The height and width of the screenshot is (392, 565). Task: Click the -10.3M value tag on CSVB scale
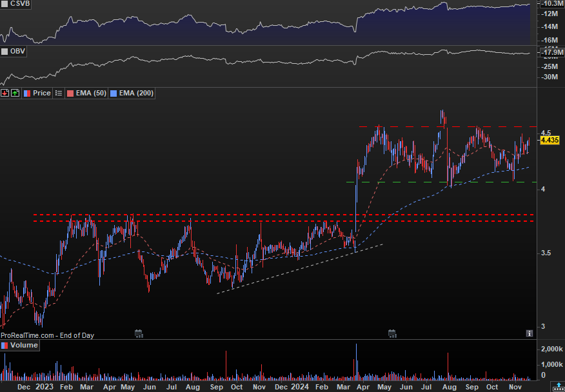[551, 4]
